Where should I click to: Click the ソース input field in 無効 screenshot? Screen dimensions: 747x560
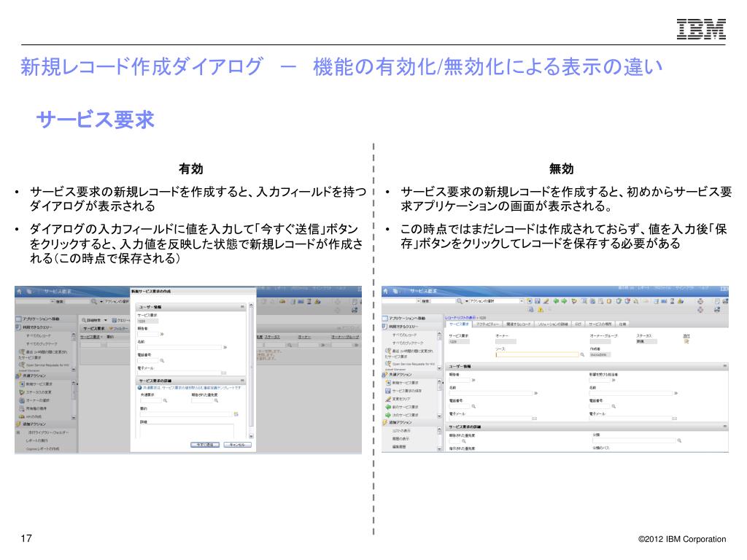point(538,355)
